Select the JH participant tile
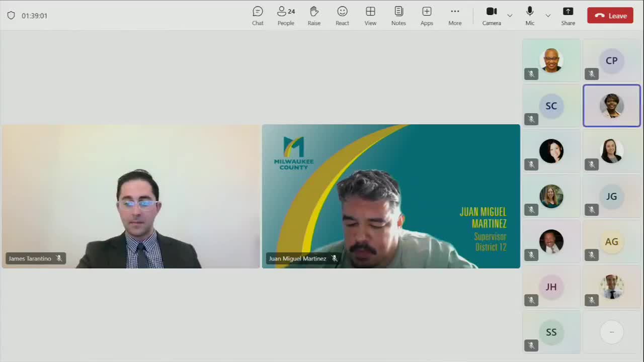 pyautogui.click(x=551, y=287)
